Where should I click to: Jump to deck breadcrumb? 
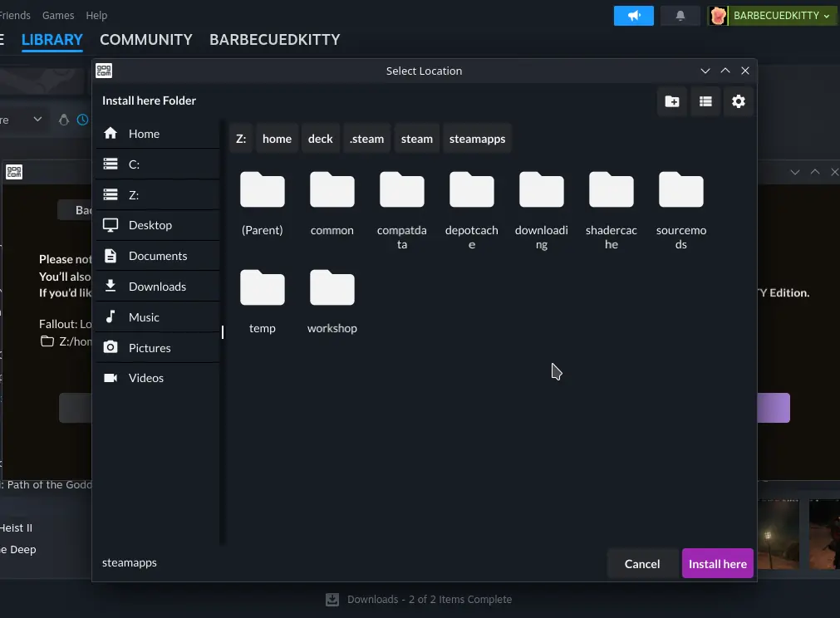click(x=321, y=139)
